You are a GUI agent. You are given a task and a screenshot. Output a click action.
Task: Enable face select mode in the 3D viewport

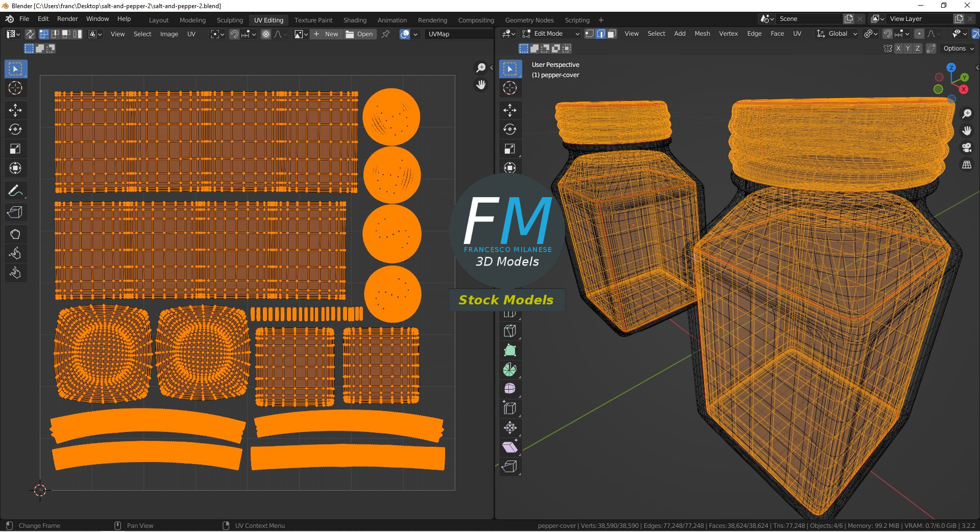point(612,34)
